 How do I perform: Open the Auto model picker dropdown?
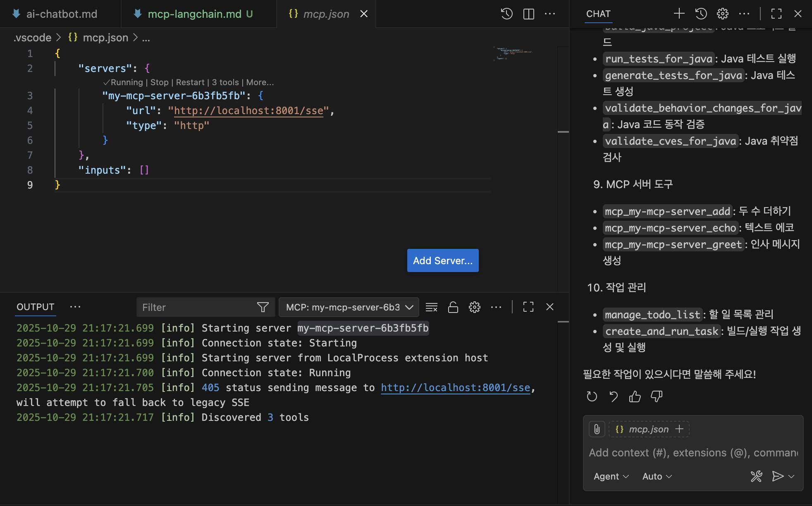point(656,476)
